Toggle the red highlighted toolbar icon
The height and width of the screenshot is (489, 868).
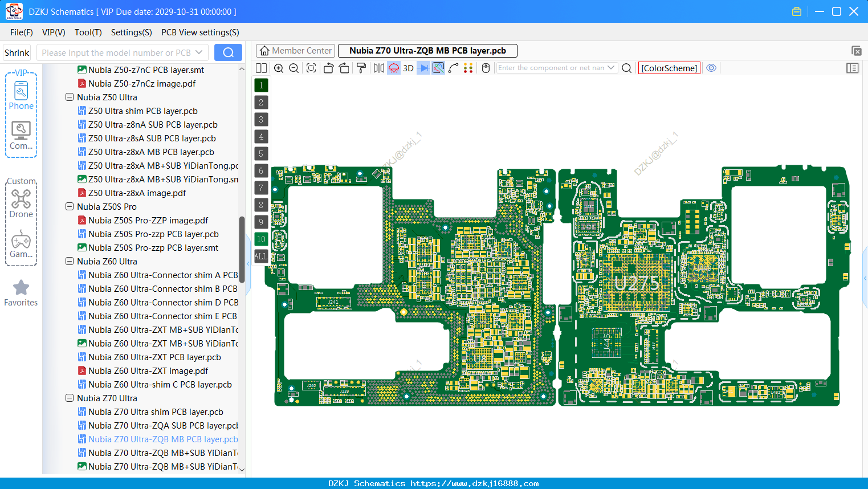394,68
